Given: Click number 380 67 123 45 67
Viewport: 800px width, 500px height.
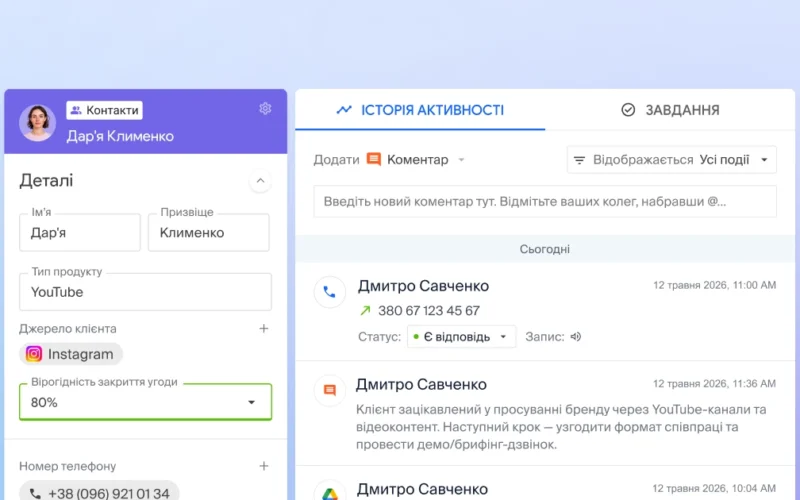Looking at the screenshot, I should point(429,311).
